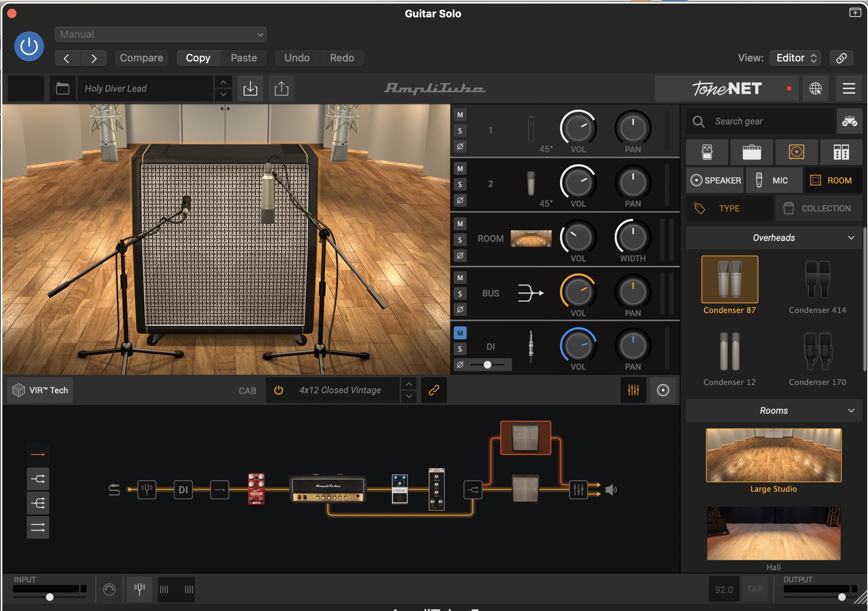
Task: Click the TAP tempo button
Action: pos(755,589)
